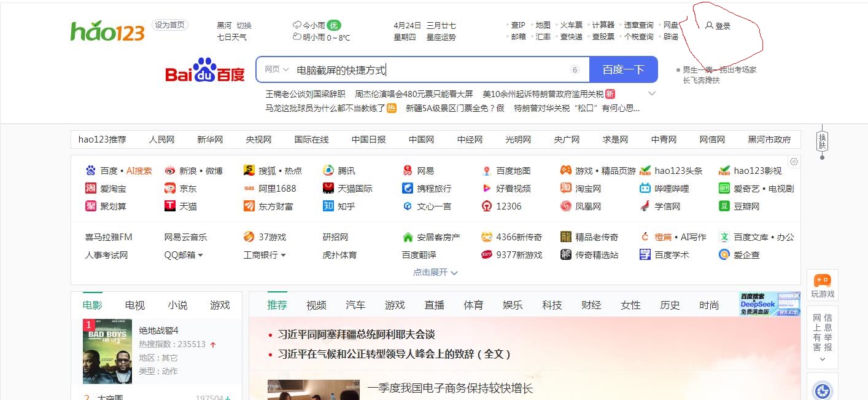The width and height of the screenshot is (868, 400).
Task: Switch to the 电视 tab
Action: coord(134,305)
